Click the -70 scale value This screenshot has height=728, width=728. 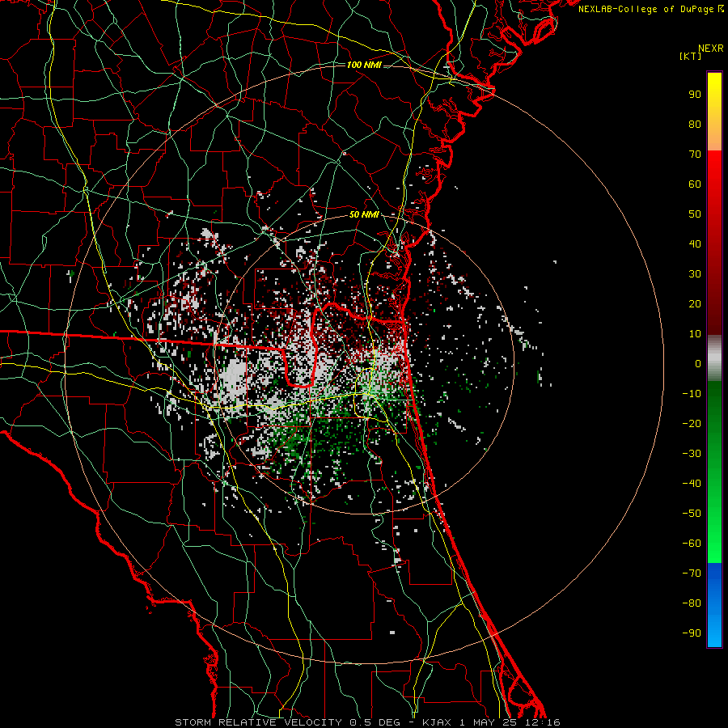[x=692, y=574]
